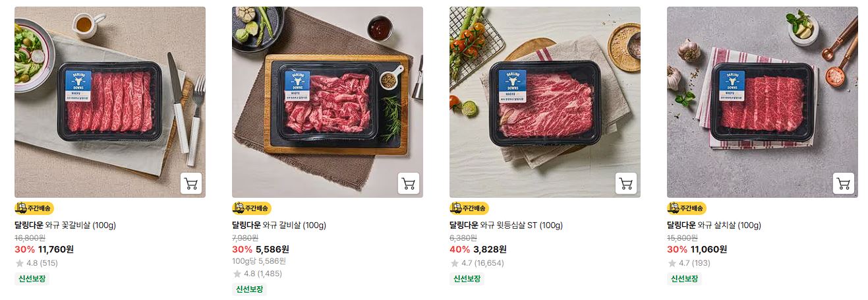Click 신선보장 badge under 살치살
Screen dimensions: 868x300
(x=684, y=278)
